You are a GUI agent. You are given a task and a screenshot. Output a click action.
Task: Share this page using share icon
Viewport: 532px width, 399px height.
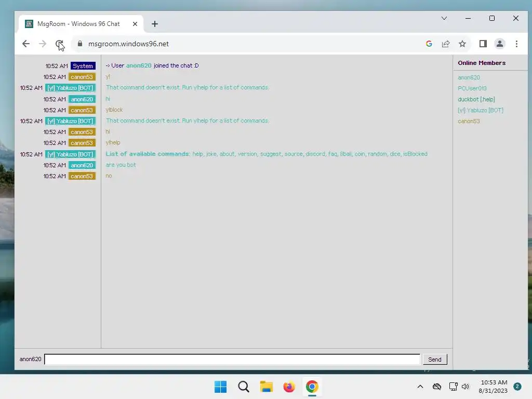445,44
